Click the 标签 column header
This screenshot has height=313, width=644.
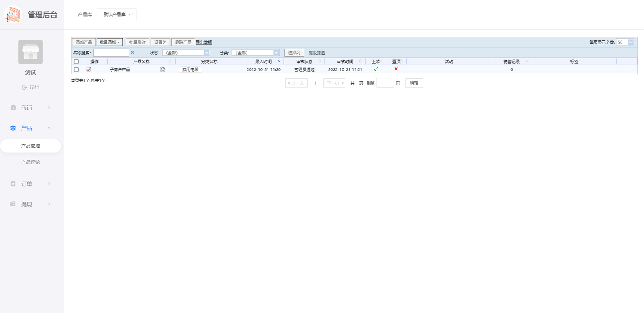pos(574,62)
